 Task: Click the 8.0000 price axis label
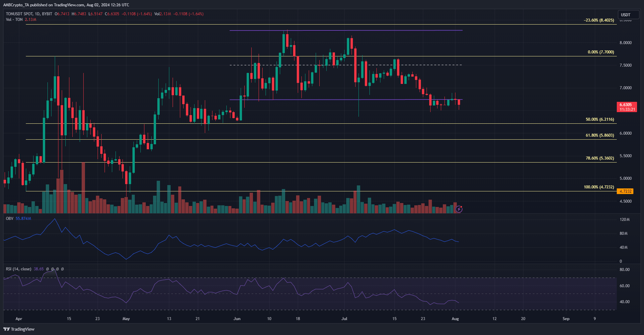tap(626, 43)
